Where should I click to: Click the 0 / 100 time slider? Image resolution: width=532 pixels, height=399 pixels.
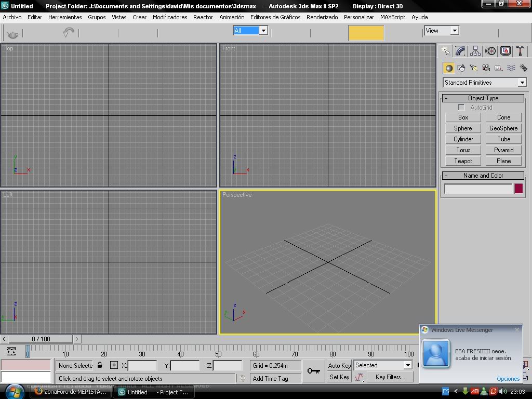point(41,339)
